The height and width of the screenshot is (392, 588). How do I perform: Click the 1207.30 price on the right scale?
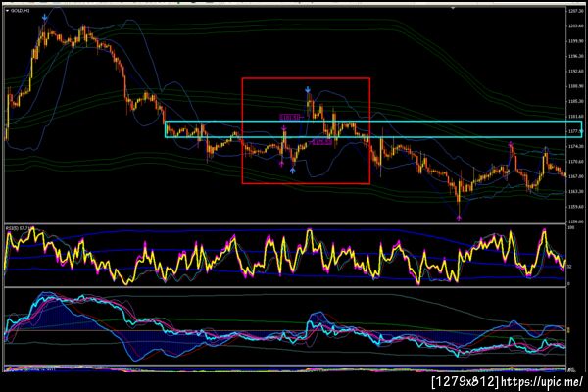click(575, 11)
